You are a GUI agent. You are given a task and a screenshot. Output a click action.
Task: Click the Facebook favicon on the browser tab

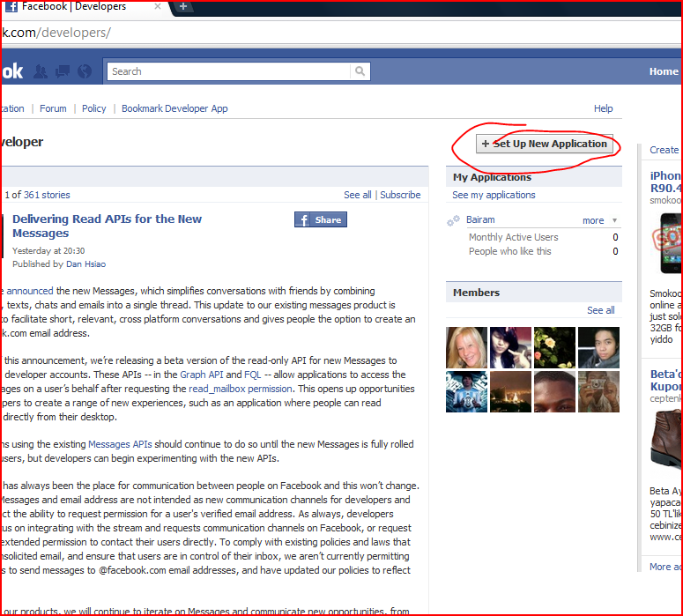(x=11, y=6)
